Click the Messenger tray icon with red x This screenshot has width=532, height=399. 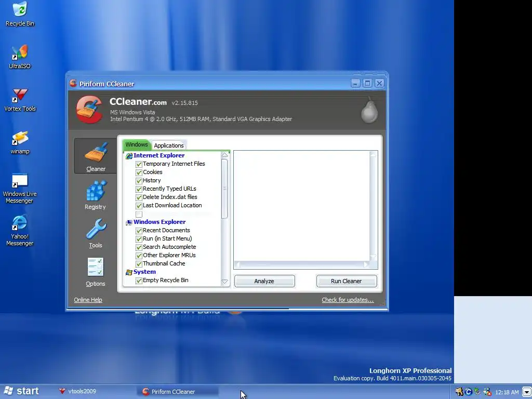coord(487,392)
